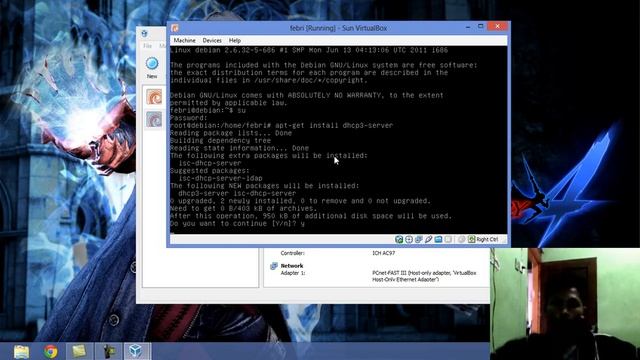This screenshot has width=640, height=360.
Task: Close the febri VM window
Action: pos(498,27)
